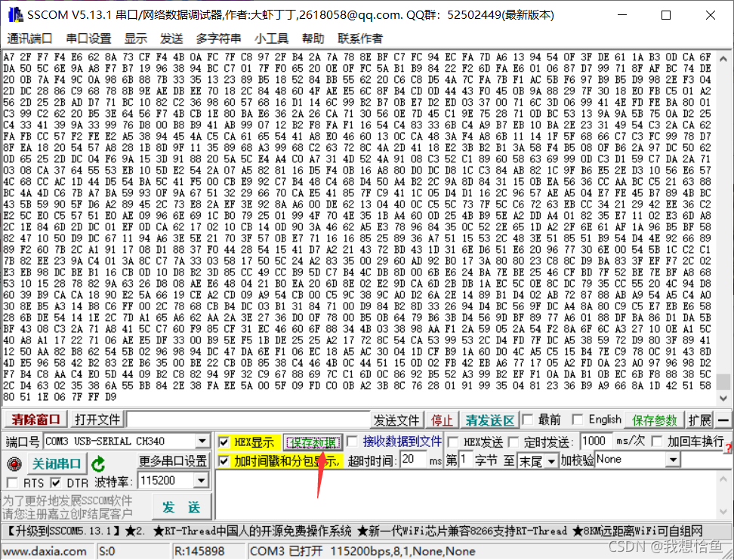Click the 清发送区 button
The height and width of the screenshot is (560, 734).
point(490,420)
